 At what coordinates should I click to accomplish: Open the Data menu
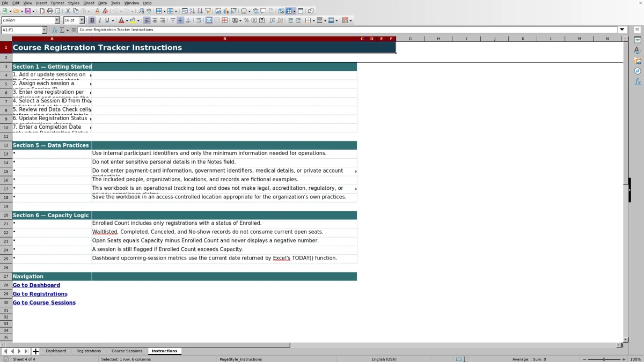click(103, 3)
